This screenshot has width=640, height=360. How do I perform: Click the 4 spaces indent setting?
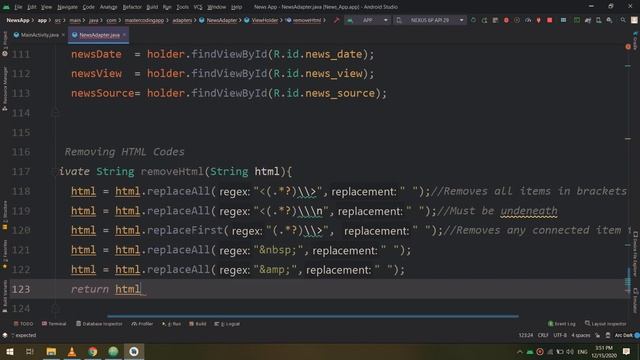581,336
